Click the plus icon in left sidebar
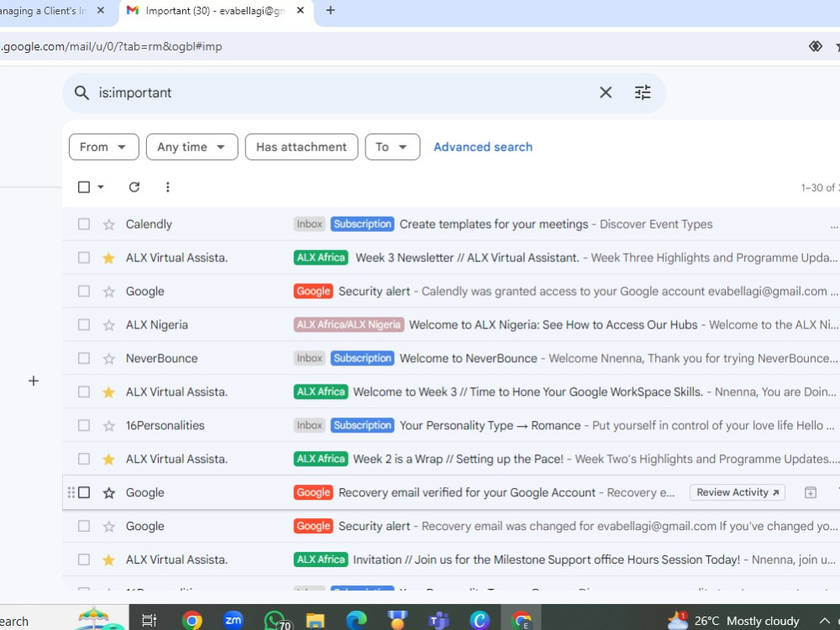Viewport: 840px width, 630px height. point(34,381)
